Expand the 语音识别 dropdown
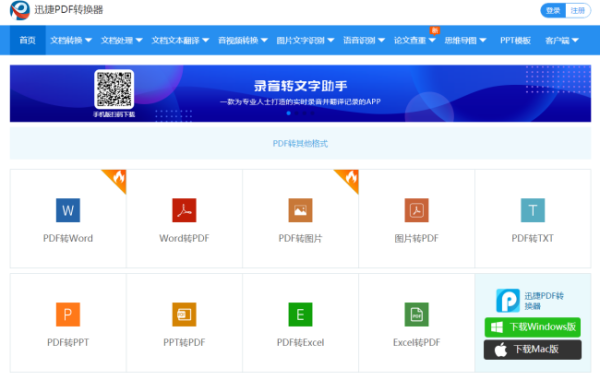Image resolution: width=600 pixels, height=380 pixels. (364, 40)
